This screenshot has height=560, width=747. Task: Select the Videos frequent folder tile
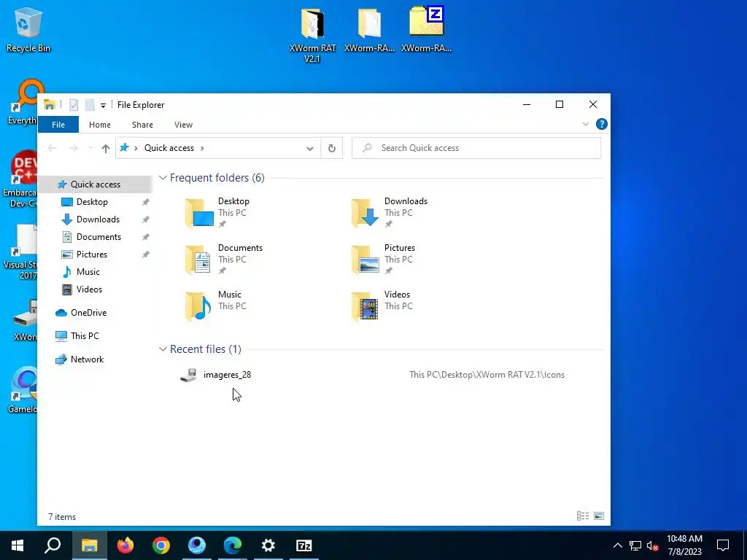[381, 306]
